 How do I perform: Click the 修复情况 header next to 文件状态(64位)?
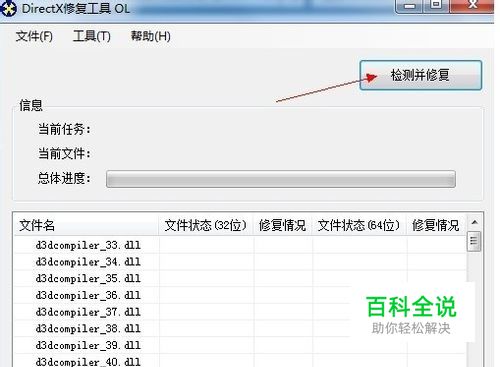pyautogui.click(x=436, y=225)
